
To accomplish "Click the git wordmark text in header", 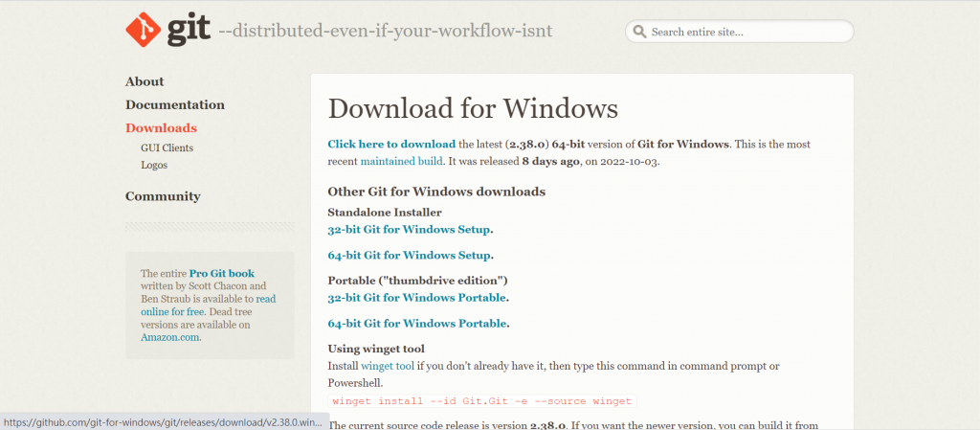I will click(x=189, y=30).
